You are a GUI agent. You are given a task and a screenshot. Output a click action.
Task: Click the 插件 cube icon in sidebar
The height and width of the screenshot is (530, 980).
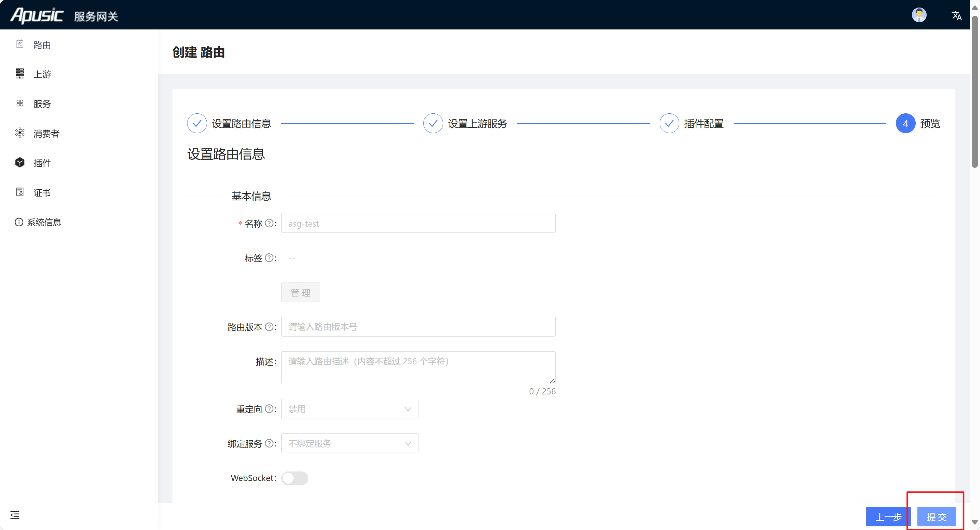pos(20,163)
